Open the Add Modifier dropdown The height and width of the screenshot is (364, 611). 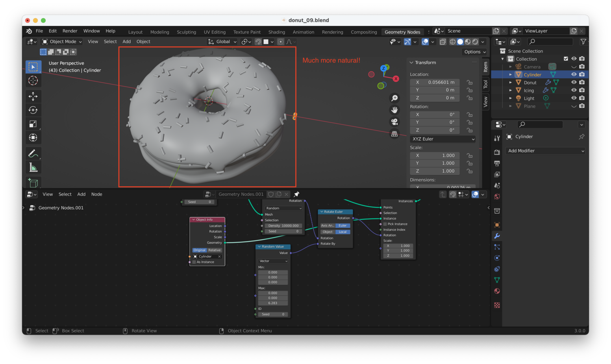[545, 151]
